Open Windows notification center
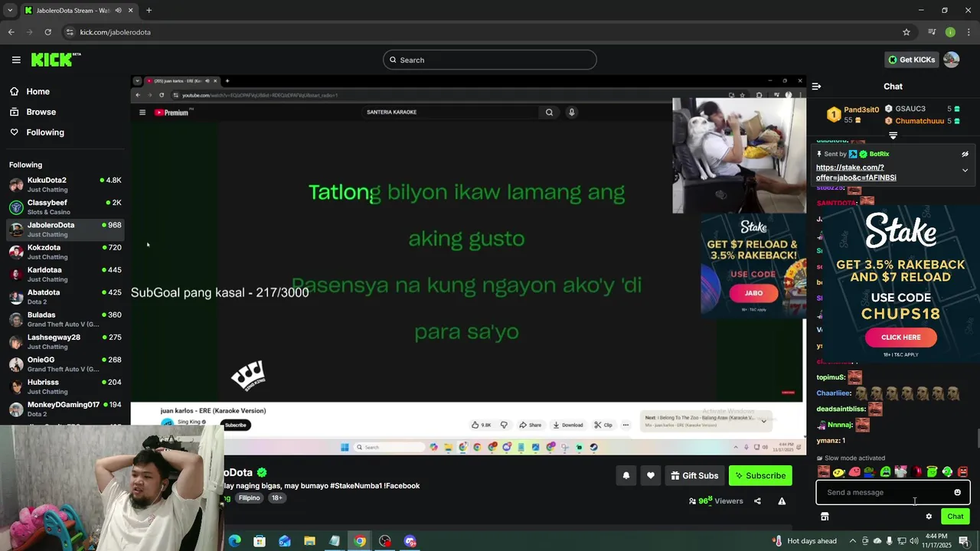 coord(964,541)
